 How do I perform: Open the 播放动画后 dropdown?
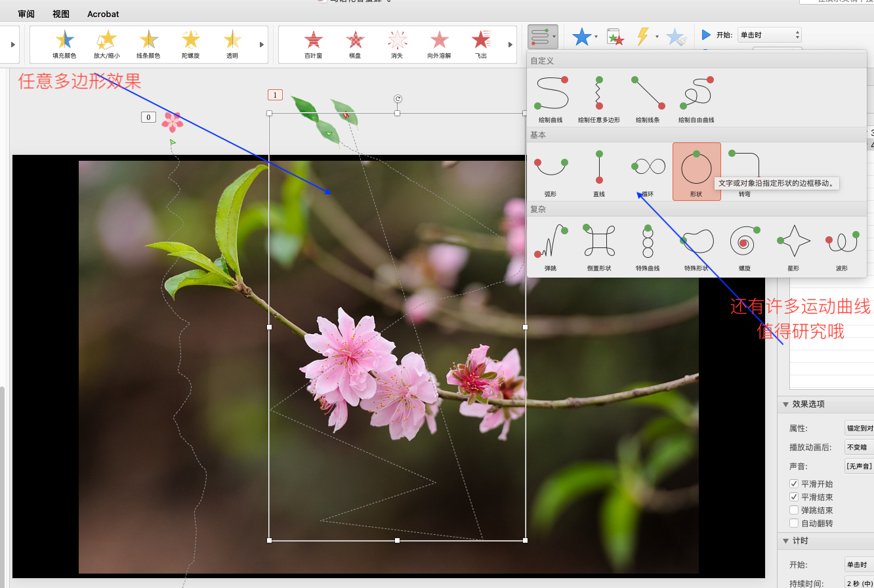(x=859, y=447)
